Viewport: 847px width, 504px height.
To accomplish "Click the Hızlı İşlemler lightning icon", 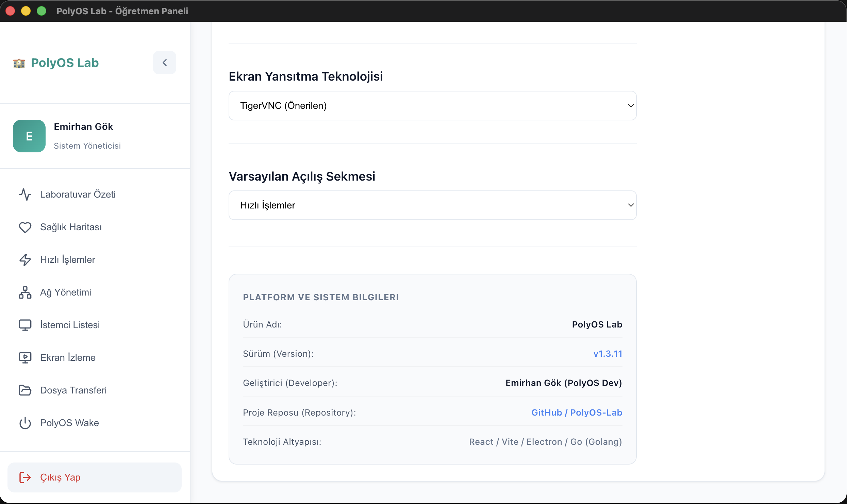I will (x=25, y=260).
